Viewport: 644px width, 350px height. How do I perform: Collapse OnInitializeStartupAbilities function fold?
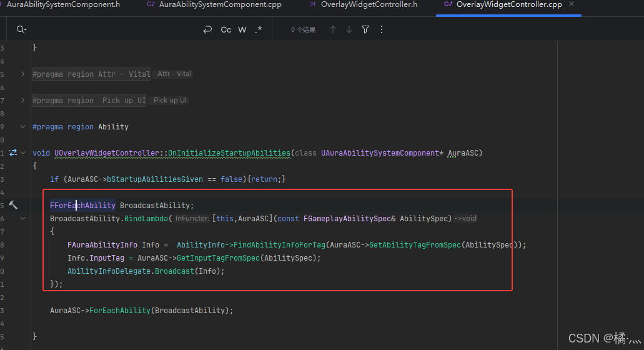click(x=23, y=153)
